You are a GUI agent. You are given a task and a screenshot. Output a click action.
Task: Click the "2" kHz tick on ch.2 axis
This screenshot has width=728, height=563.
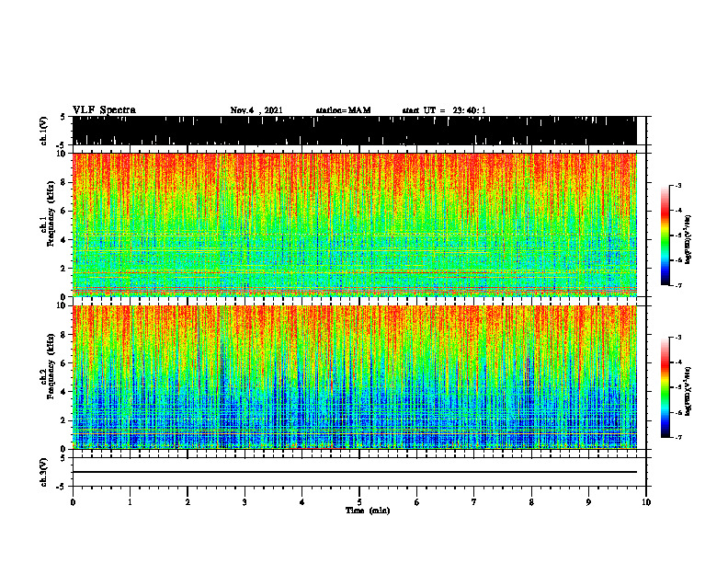(64, 420)
